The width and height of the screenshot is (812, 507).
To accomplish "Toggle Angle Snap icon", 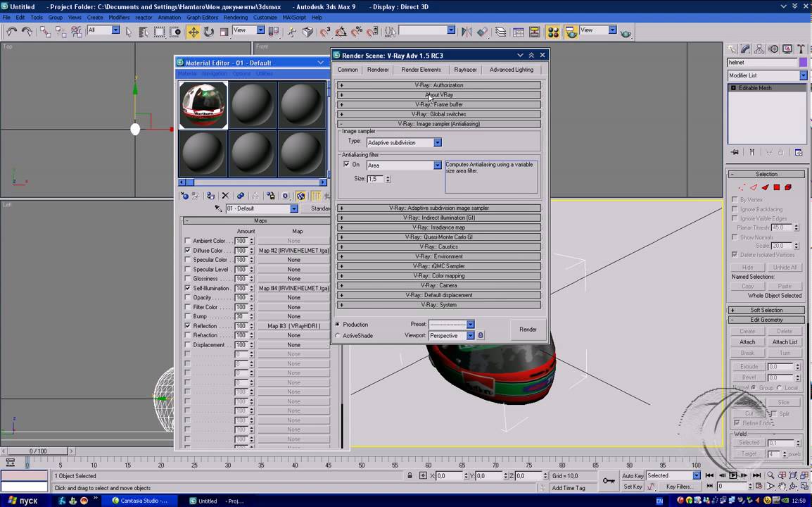I will (x=341, y=32).
